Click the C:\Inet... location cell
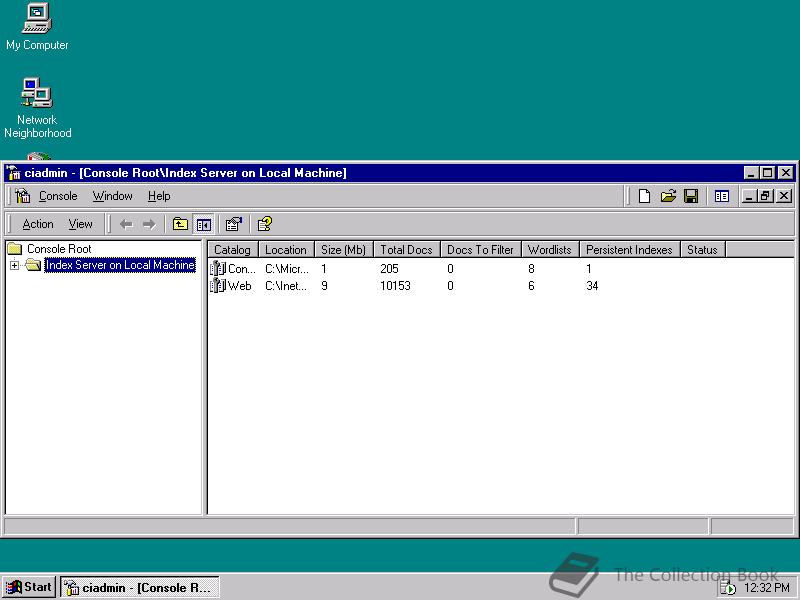Image resolution: width=800 pixels, height=600 pixels. [x=286, y=285]
